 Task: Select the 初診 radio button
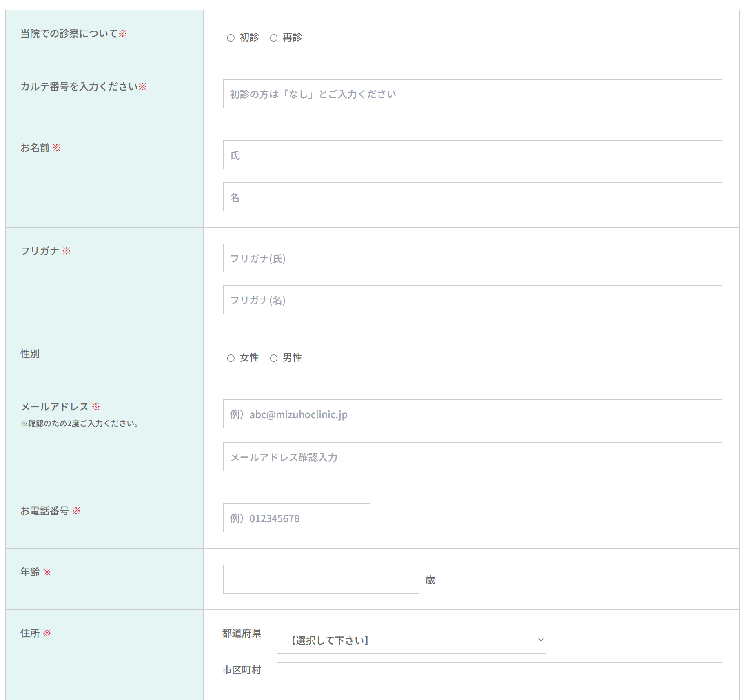pos(231,38)
